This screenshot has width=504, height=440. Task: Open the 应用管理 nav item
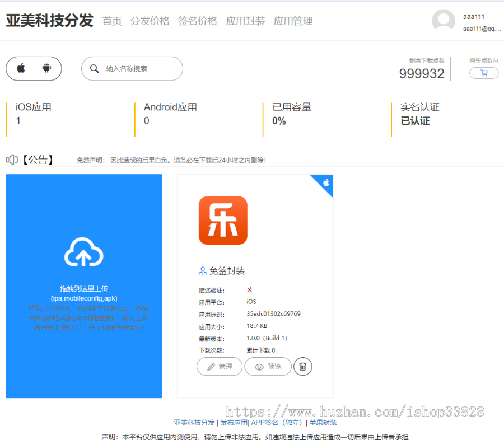292,21
